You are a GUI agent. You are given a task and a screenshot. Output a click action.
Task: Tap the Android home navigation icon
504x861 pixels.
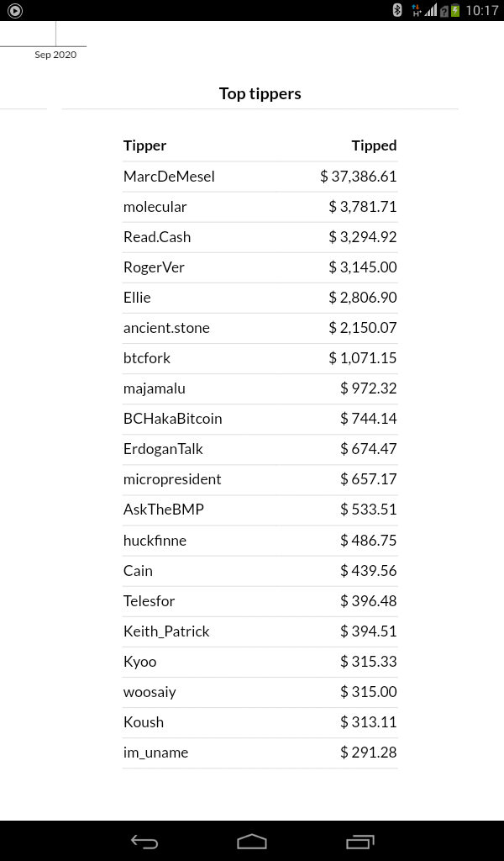252,841
